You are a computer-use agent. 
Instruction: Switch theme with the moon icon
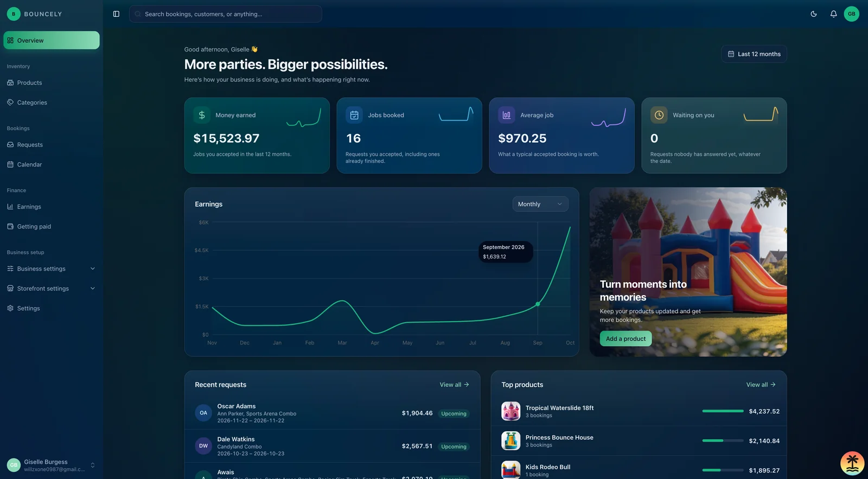click(x=814, y=14)
